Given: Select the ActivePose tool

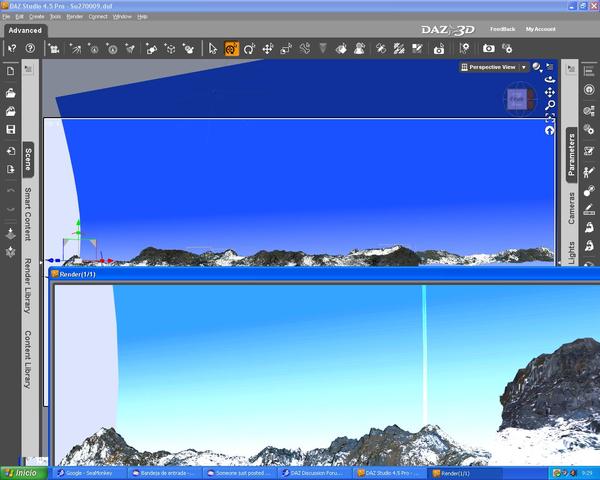Looking at the screenshot, I should (x=305, y=49).
